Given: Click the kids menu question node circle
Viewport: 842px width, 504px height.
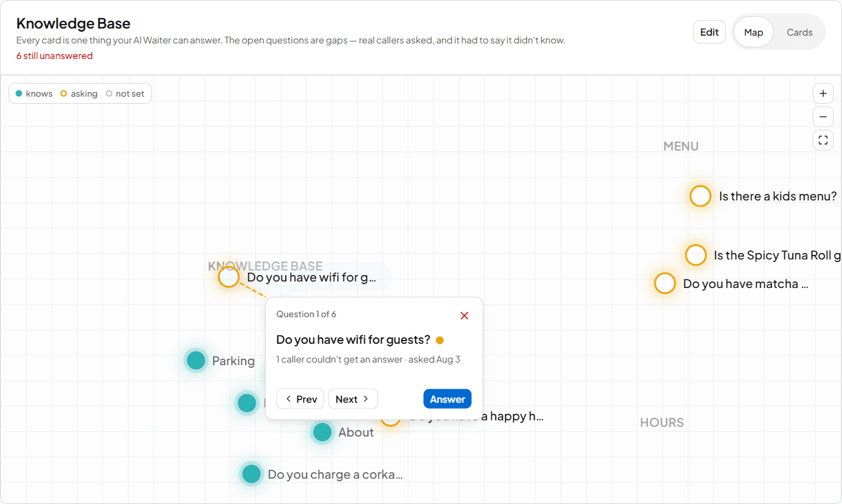Looking at the screenshot, I should pos(700,196).
